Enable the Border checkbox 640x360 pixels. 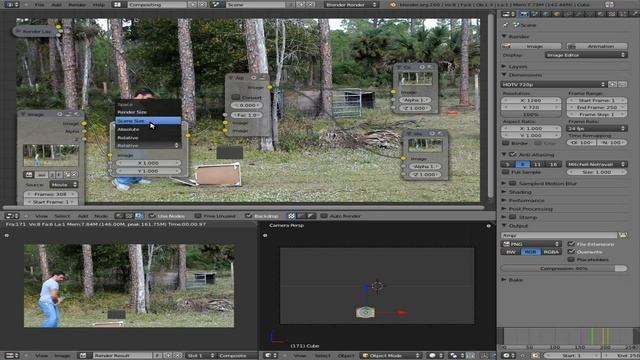coord(505,143)
